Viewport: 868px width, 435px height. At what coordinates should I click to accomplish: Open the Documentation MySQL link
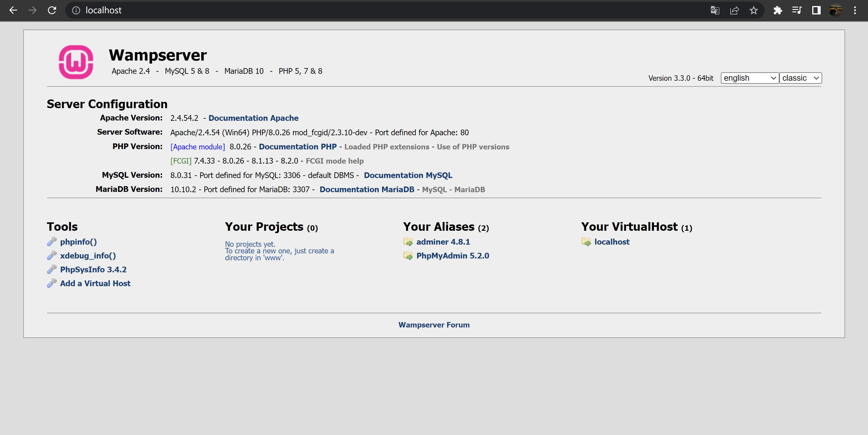(x=408, y=175)
